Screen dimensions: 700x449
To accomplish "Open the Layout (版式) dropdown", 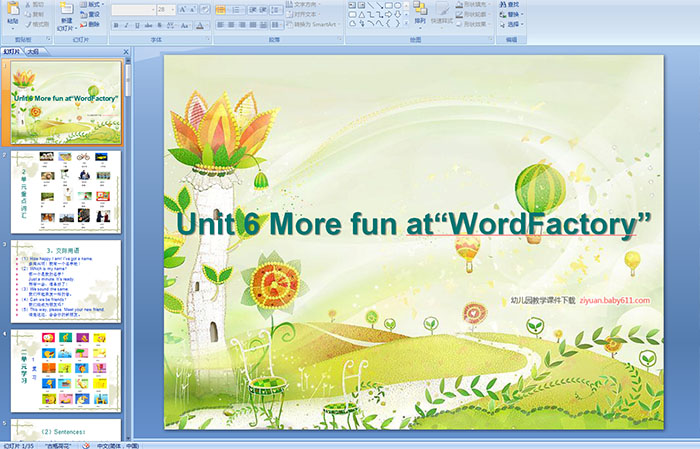I will [x=92, y=4].
